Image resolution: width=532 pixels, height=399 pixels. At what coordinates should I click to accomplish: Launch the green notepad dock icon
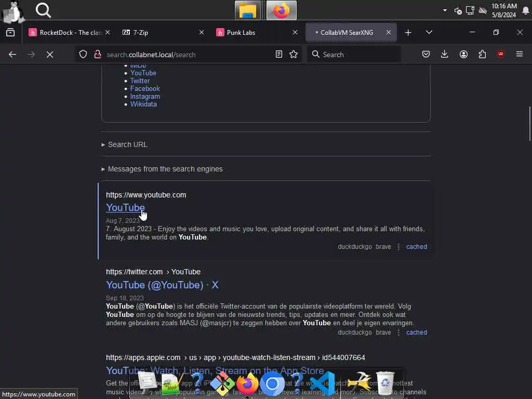(x=171, y=384)
